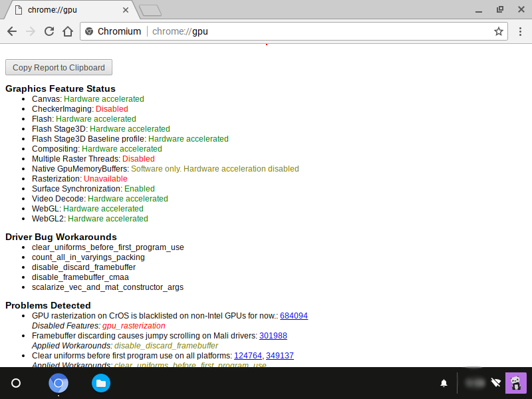View site information via the Chromium badge
This screenshot has height=399, width=532.
113,31
